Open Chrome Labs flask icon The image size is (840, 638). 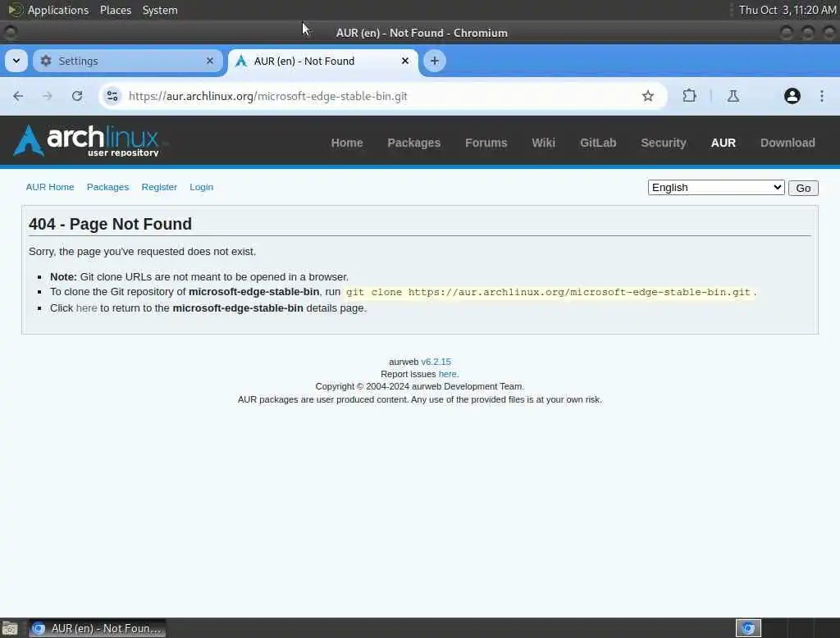[x=733, y=96]
